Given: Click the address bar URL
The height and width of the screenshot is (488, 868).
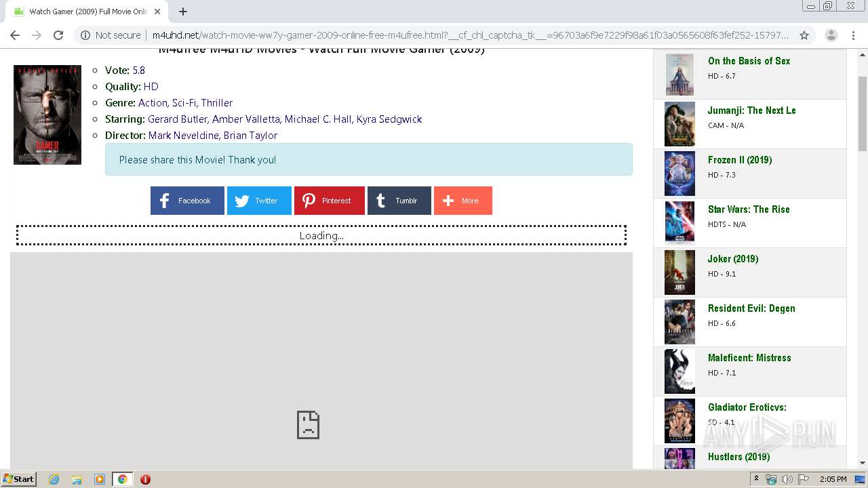Looking at the screenshot, I should pos(470,35).
